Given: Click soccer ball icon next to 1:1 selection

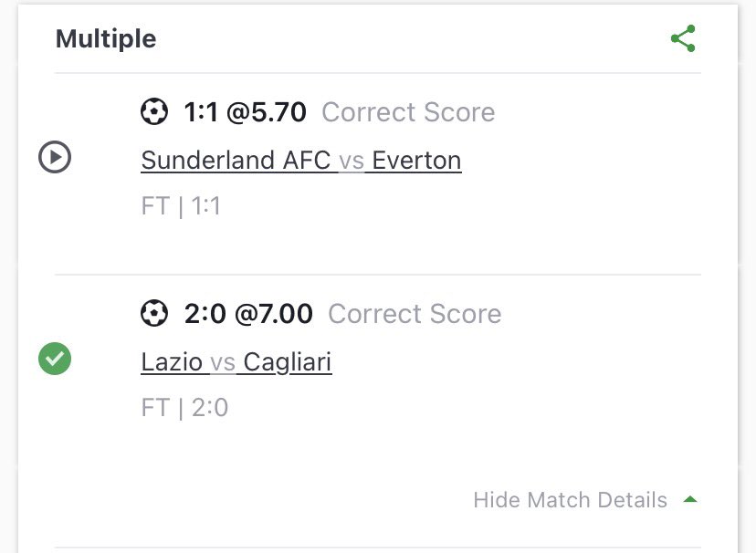Looking at the screenshot, I should [x=154, y=112].
